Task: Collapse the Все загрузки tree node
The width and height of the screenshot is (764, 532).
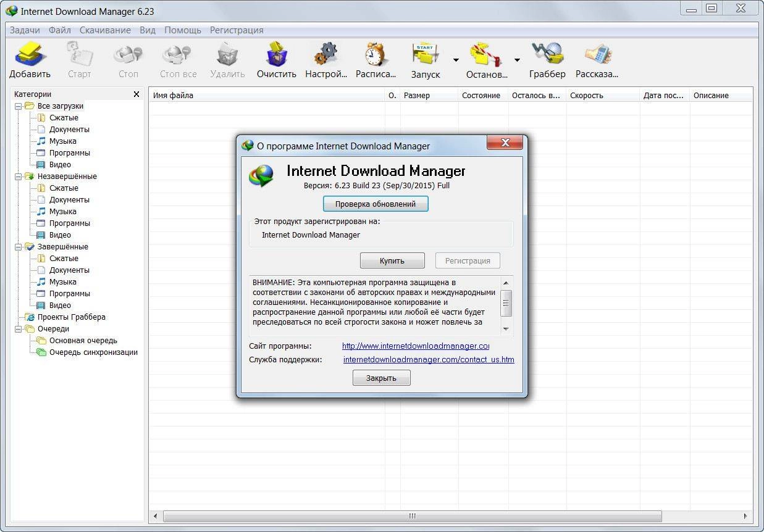Action: [x=18, y=106]
